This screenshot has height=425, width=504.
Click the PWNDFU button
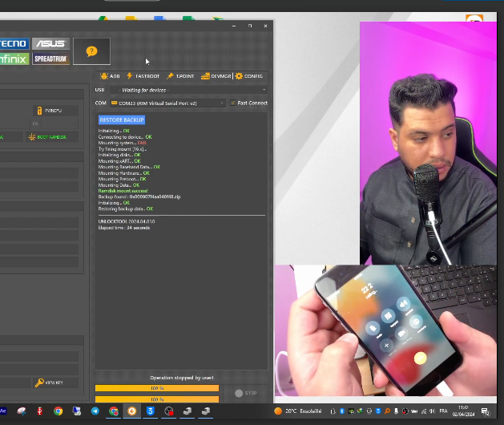coord(55,111)
